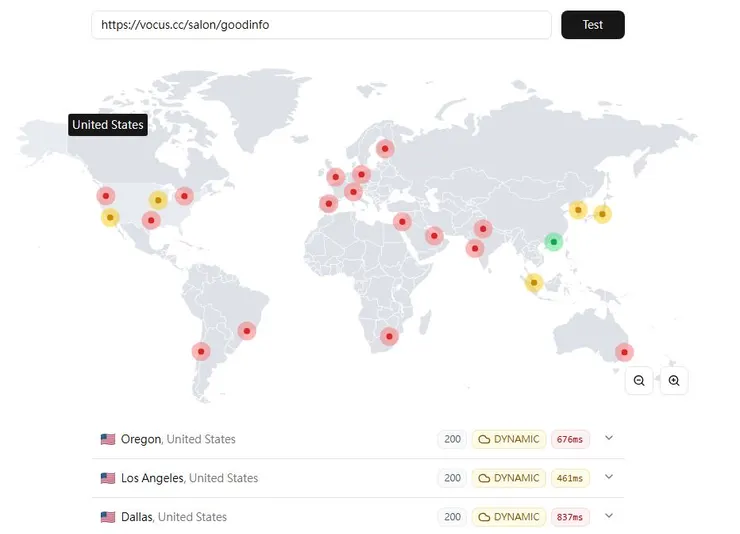Viewport: 740px width, 534px height.
Task: Expand the Dallas result chevron
Action: (609, 516)
